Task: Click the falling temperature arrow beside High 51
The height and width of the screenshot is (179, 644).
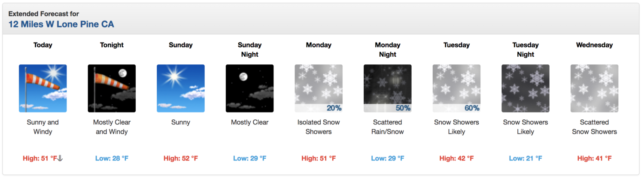Action: pos(60,158)
